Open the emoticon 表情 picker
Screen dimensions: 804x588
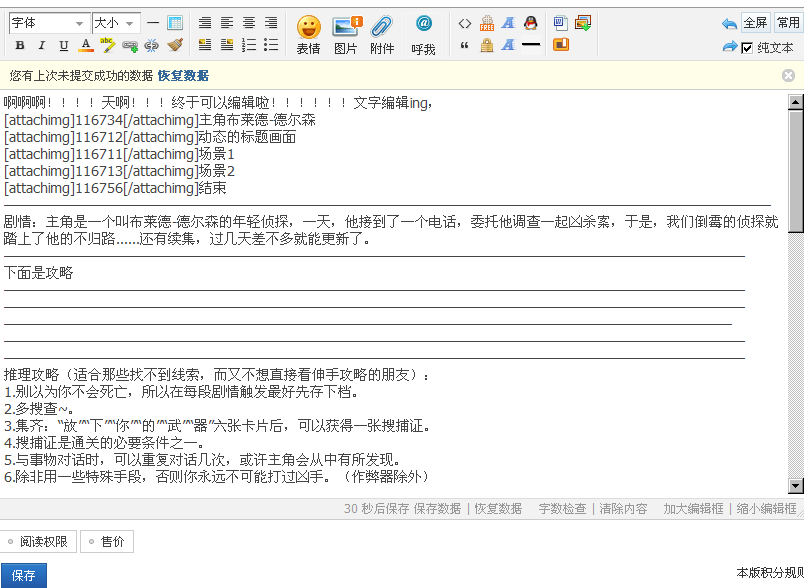(309, 35)
